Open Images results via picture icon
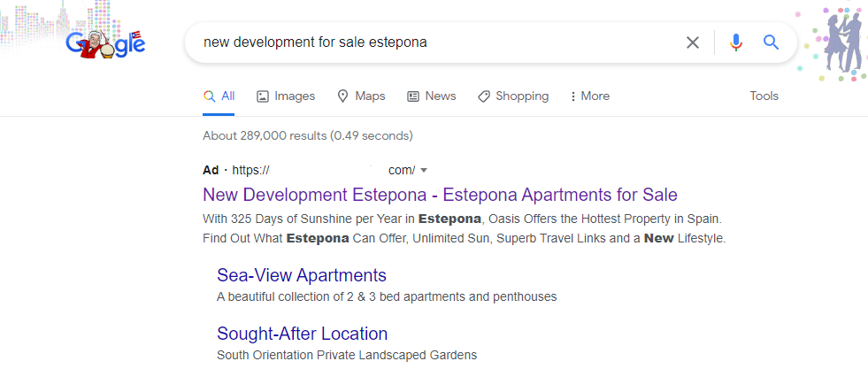Viewport: 868px width, 369px height. coord(263,96)
